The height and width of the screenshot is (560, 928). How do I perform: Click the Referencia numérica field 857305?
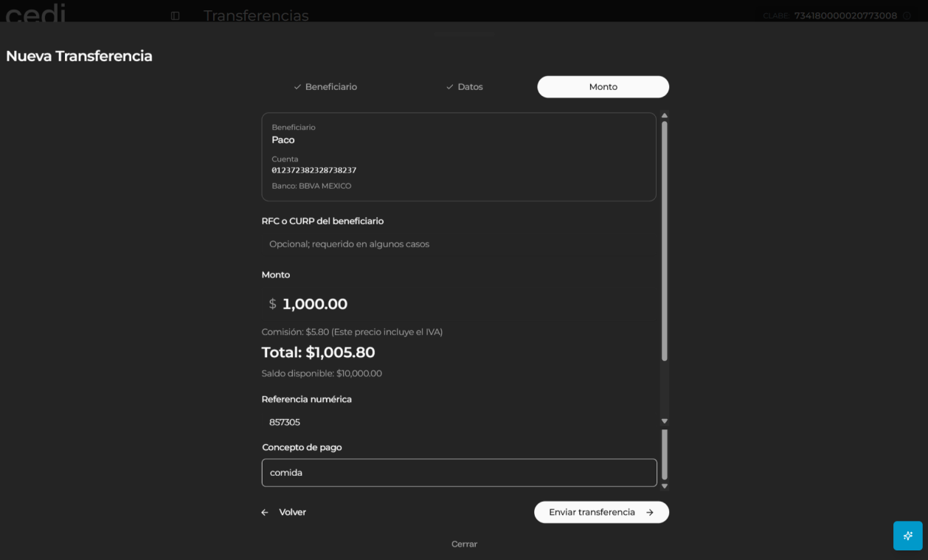click(x=459, y=422)
